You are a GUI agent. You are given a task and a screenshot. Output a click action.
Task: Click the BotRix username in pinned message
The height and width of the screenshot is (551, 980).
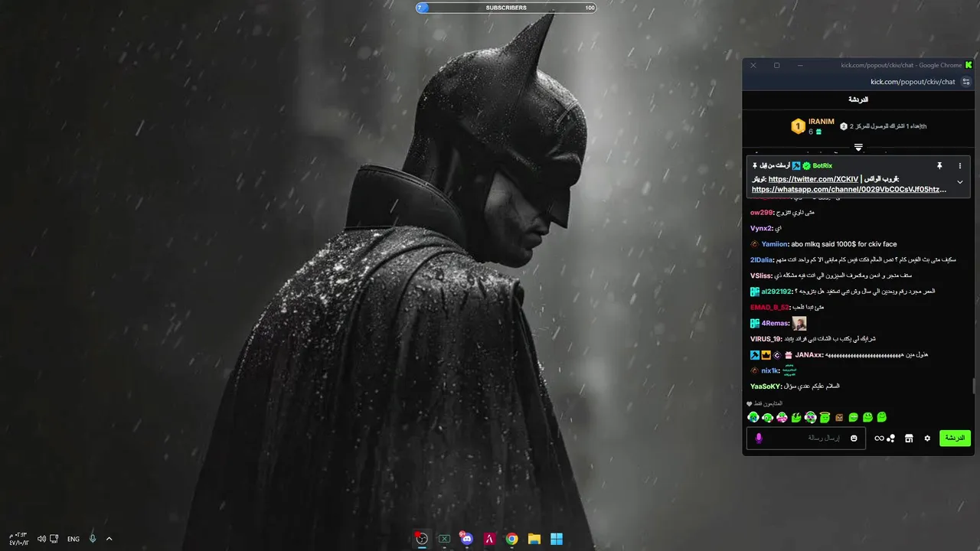[822, 165]
